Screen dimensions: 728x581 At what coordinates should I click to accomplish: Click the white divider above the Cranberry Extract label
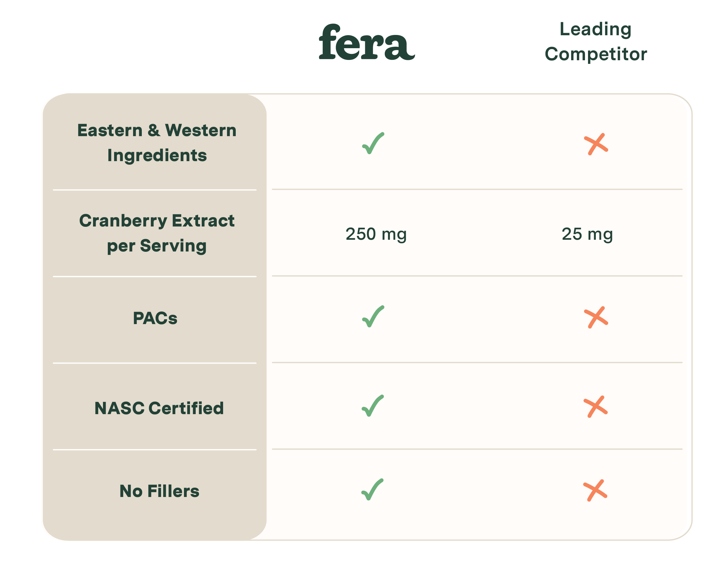point(155,190)
